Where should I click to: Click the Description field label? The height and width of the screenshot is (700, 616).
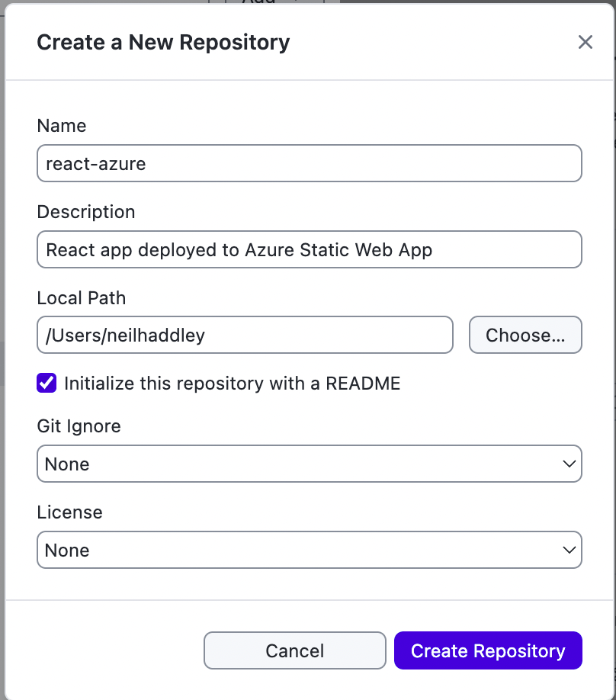86,212
